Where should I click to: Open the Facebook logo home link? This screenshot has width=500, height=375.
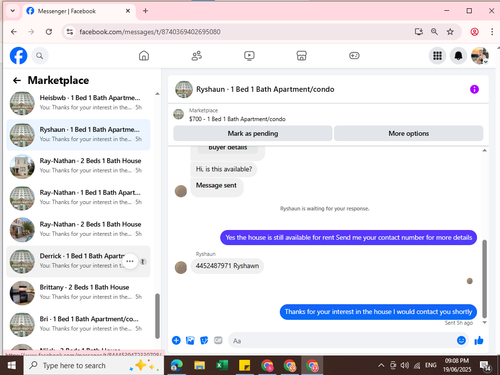coord(18,56)
